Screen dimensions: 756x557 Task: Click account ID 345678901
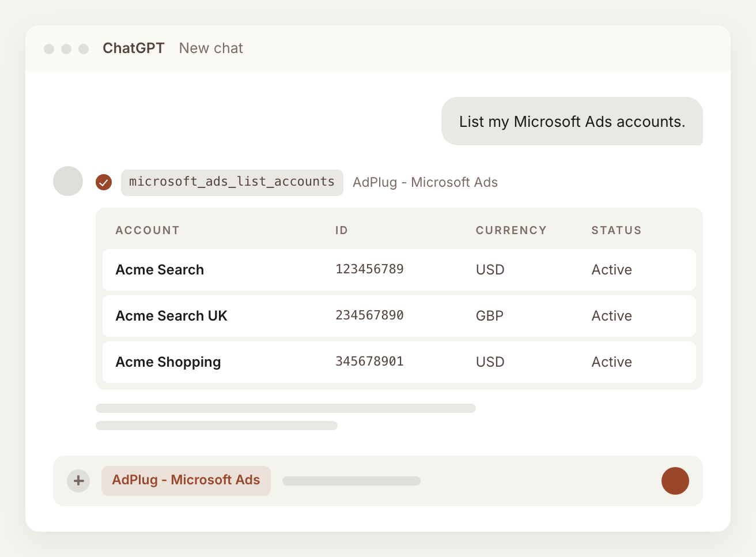369,362
